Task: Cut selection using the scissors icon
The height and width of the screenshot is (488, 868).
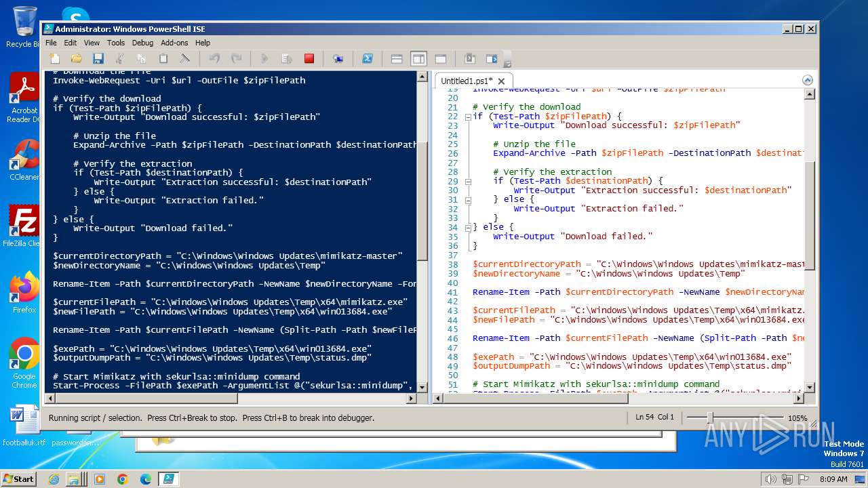Action: pos(120,59)
